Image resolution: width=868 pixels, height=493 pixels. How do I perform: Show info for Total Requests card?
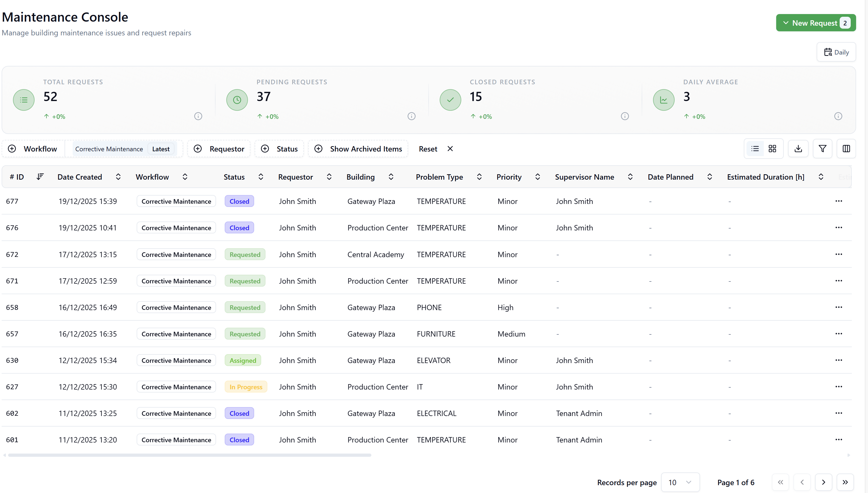pos(198,116)
